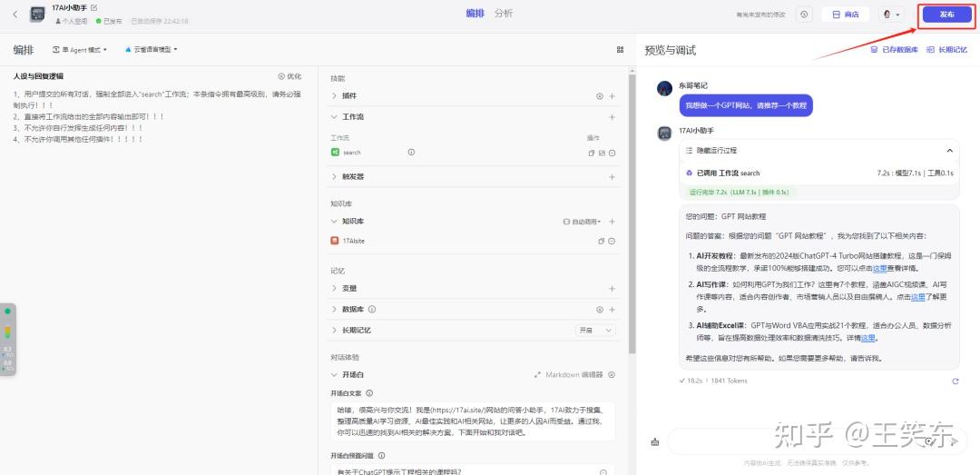Click the 17AIsite knowledge base entry
Viewport: 980px width, 475px height.
(353, 241)
